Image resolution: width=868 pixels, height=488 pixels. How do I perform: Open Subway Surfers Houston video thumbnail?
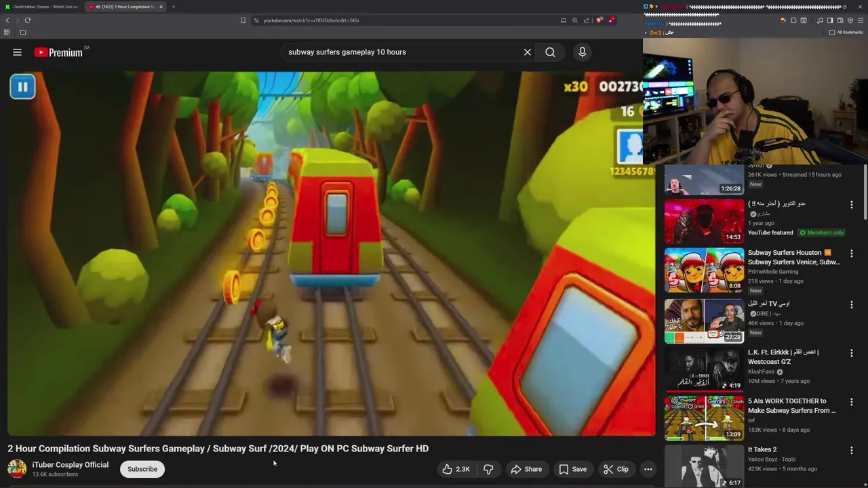coord(704,270)
